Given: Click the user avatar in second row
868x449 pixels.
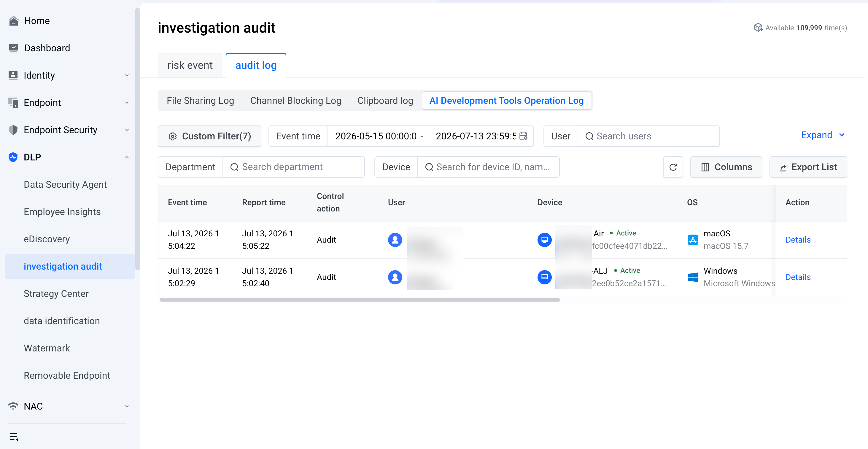Looking at the screenshot, I should click(395, 277).
